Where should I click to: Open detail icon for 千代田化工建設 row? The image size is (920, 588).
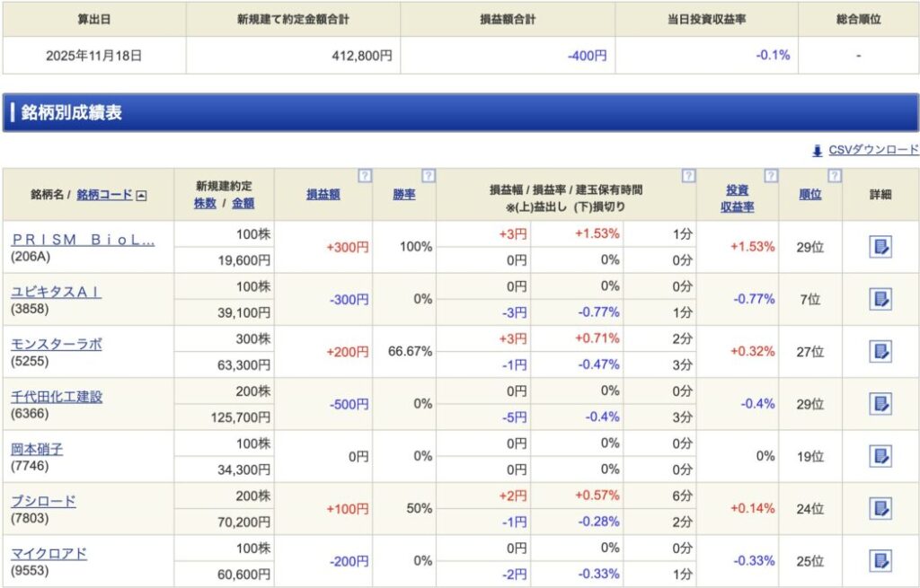(880, 404)
